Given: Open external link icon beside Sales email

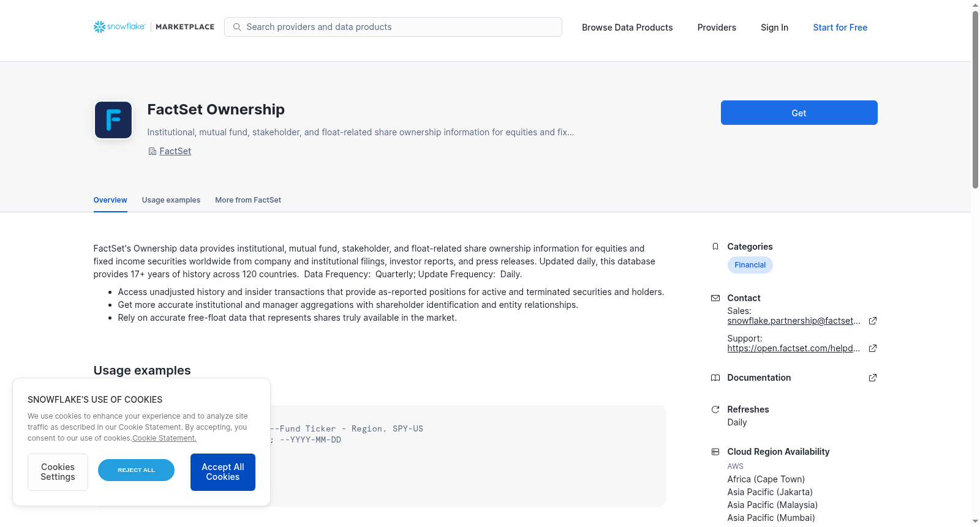Looking at the screenshot, I should (873, 321).
